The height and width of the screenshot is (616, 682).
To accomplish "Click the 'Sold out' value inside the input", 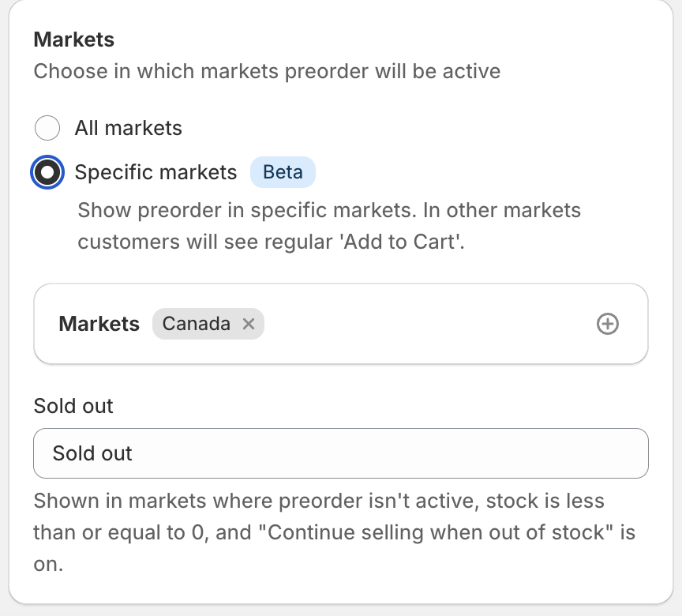I will [92, 453].
